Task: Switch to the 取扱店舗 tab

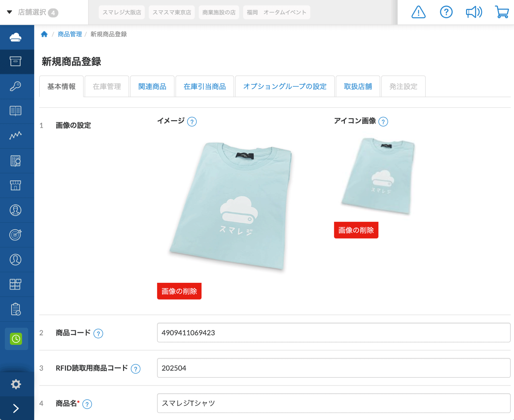Action: click(x=358, y=87)
